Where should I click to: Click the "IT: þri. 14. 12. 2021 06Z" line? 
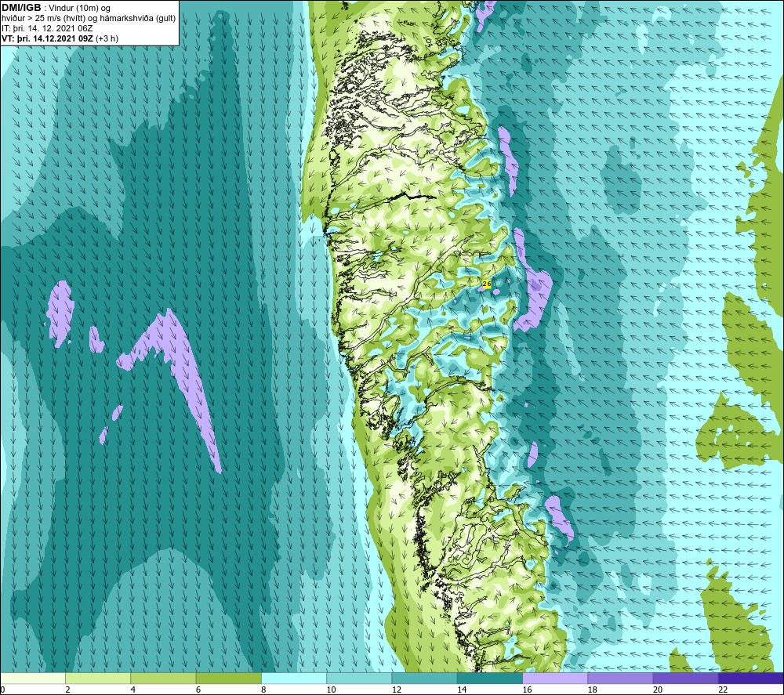[47, 28]
